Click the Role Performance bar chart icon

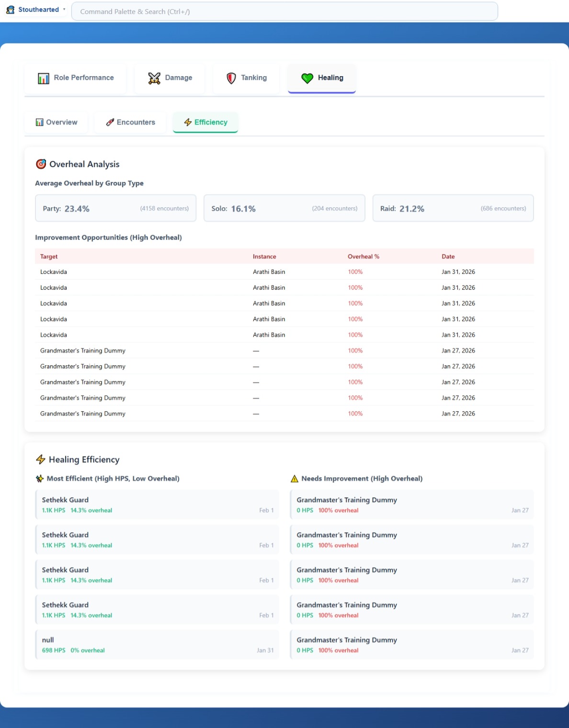pos(44,78)
